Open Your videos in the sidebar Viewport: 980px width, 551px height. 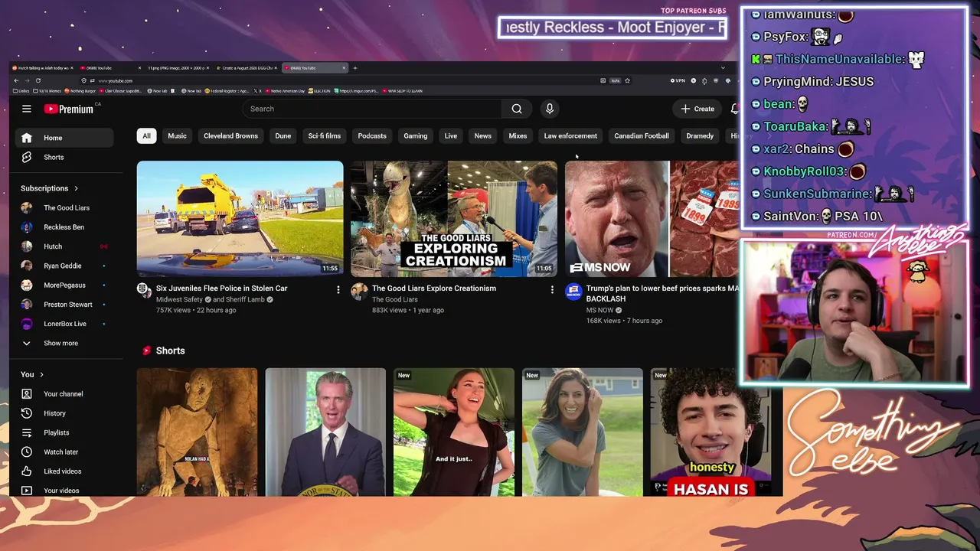click(x=64, y=491)
